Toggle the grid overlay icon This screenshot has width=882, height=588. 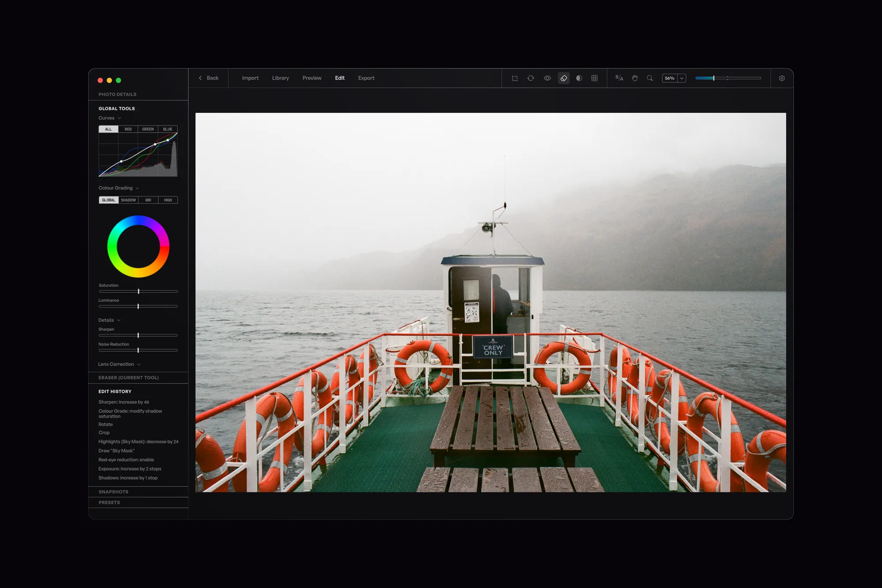(x=594, y=78)
